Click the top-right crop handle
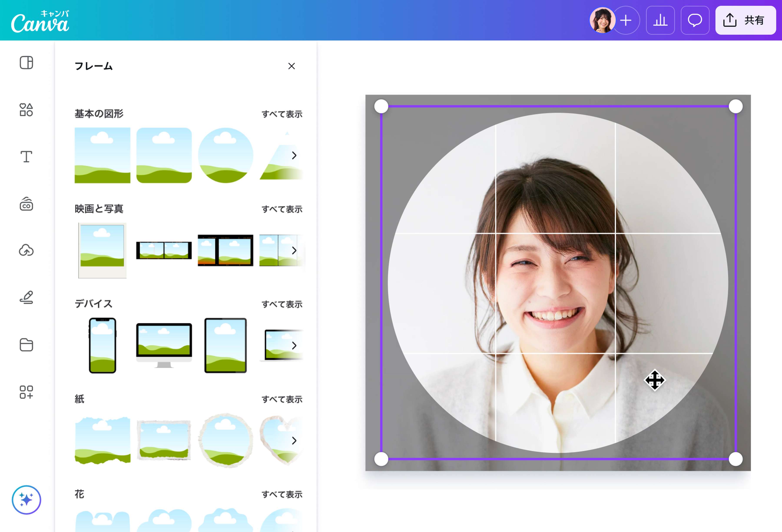Viewport: 782px width, 532px height. point(736,107)
